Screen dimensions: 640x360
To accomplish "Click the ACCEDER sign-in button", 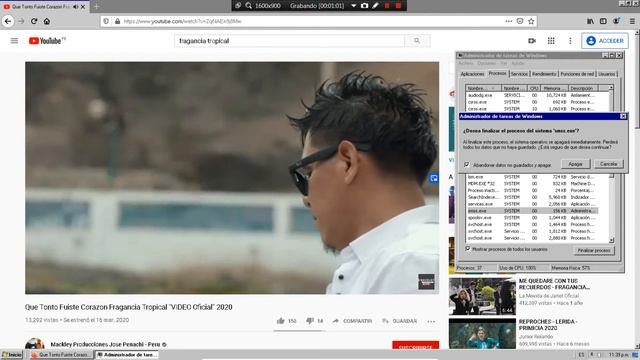I will pyautogui.click(x=605, y=41).
